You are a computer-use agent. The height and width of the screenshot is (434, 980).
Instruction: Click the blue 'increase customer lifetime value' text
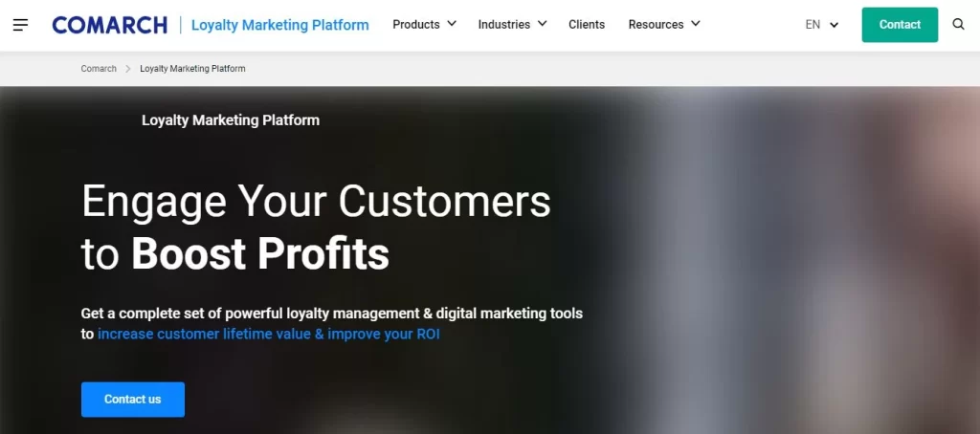(x=268, y=335)
